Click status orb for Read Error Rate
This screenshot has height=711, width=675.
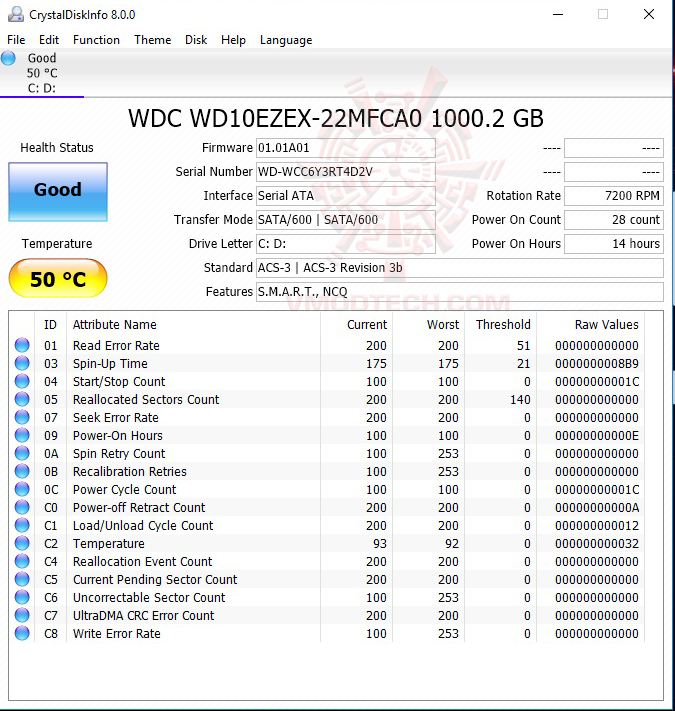22,346
